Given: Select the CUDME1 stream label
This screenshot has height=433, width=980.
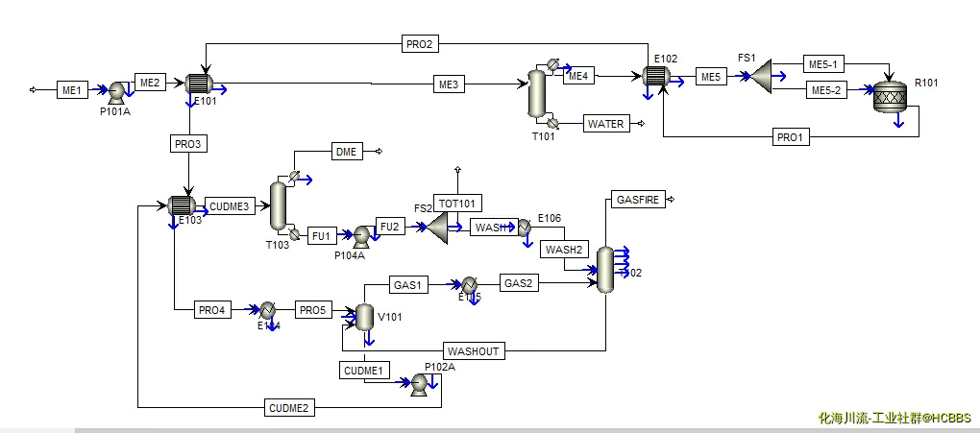Looking at the screenshot, I should tap(365, 371).
